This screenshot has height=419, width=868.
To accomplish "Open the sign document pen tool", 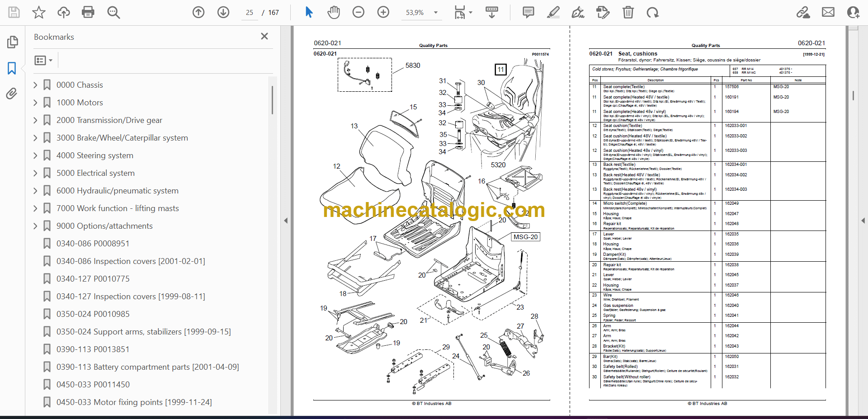I will [x=578, y=12].
